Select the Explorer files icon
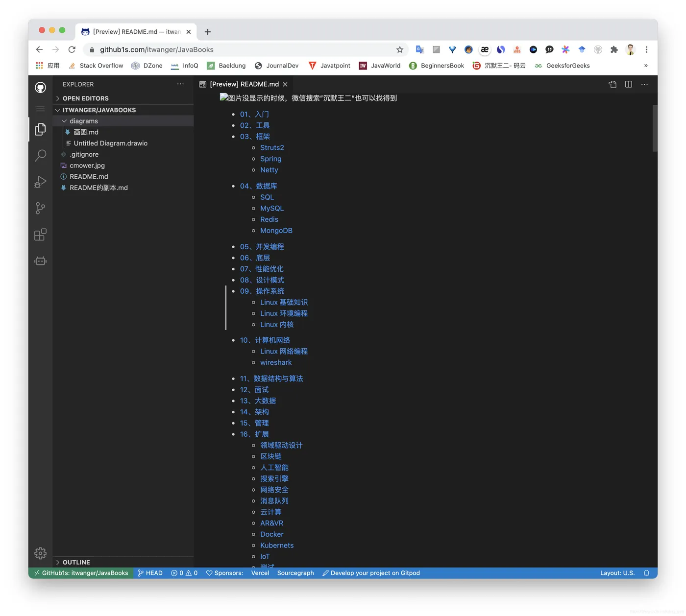This screenshot has height=616, width=686. click(41, 129)
